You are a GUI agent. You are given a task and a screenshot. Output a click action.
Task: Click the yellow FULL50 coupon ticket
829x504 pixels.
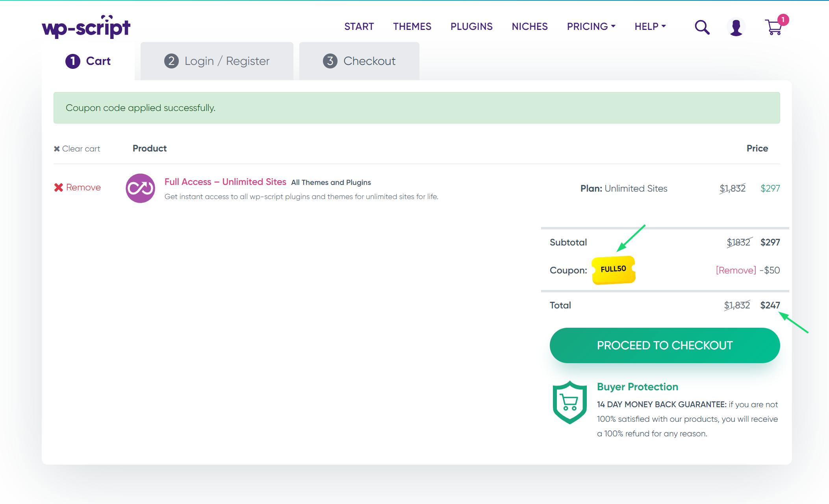pyautogui.click(x=614, y=270)
